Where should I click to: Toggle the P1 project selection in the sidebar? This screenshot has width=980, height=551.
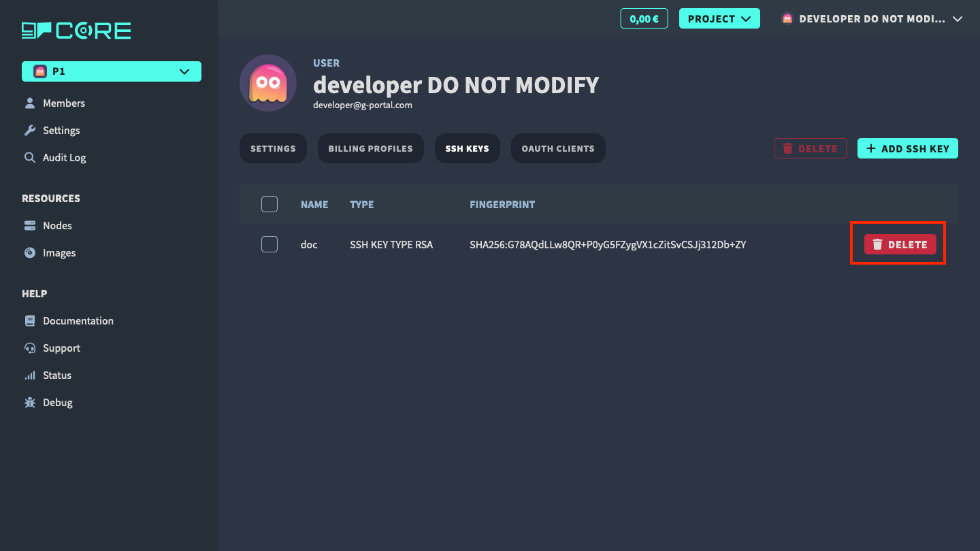pos(111,71)
